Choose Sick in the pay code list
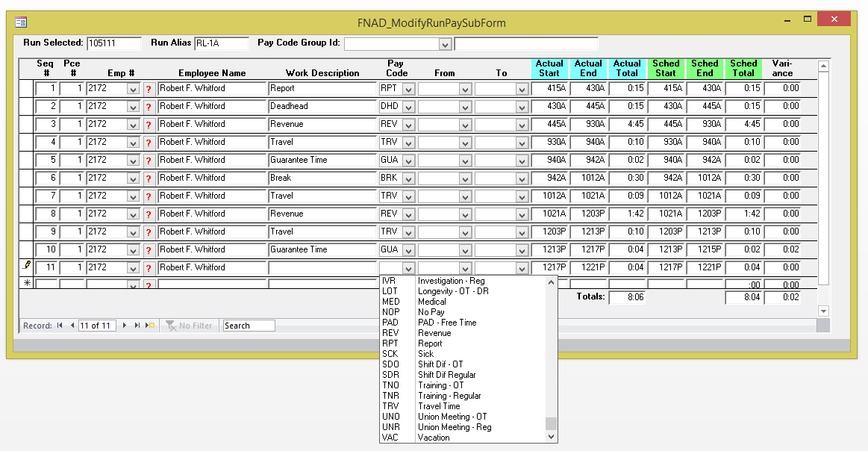The width and height of the screenshot is (868, 451). (x=425, y=354)
